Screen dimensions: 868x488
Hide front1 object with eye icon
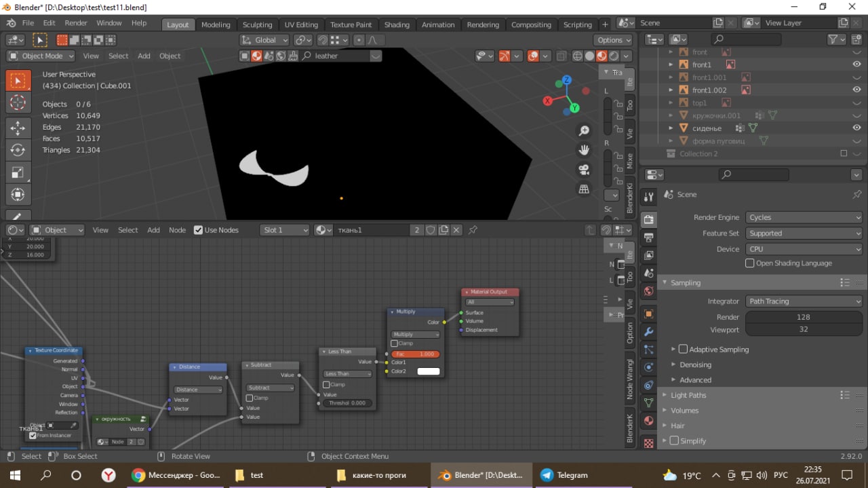856,64
